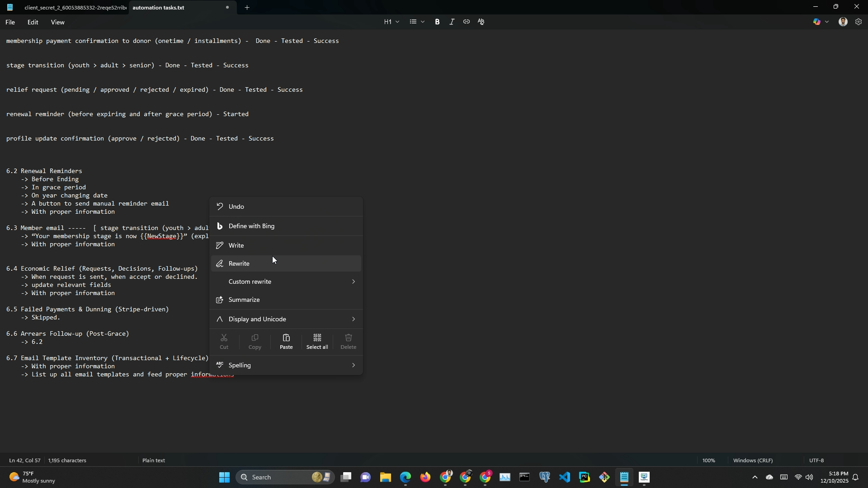This screenshot has height=488, width=868.
Task: Open Notepad settings gear
Action: pyautogui.click(x=859, y=22)
